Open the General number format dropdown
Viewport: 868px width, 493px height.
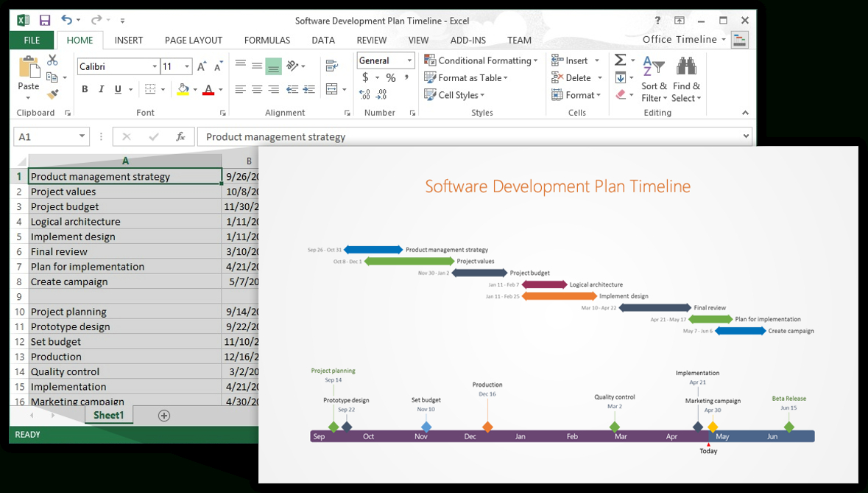point(409,60)
